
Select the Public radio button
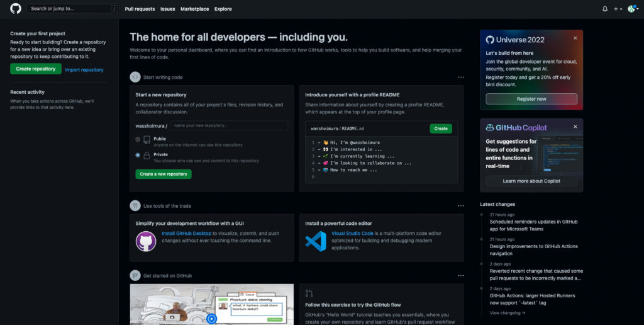[x=138, y=139]
